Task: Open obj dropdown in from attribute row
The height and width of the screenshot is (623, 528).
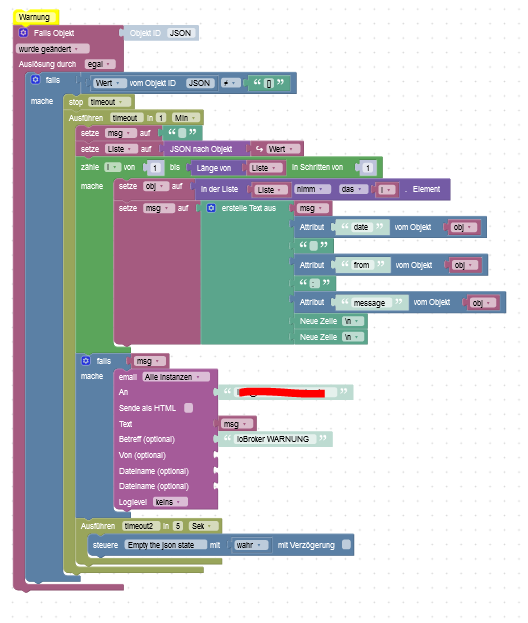Action: click(465, 265)
